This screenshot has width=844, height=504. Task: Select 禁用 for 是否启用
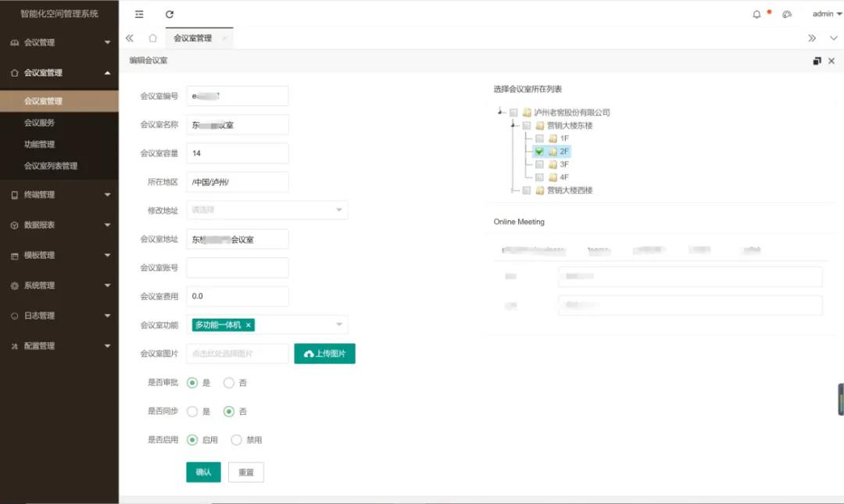[237, 440]
